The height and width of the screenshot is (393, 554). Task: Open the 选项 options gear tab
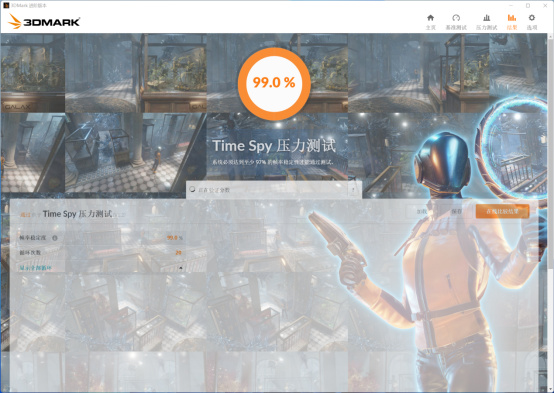tap(532, 22)
